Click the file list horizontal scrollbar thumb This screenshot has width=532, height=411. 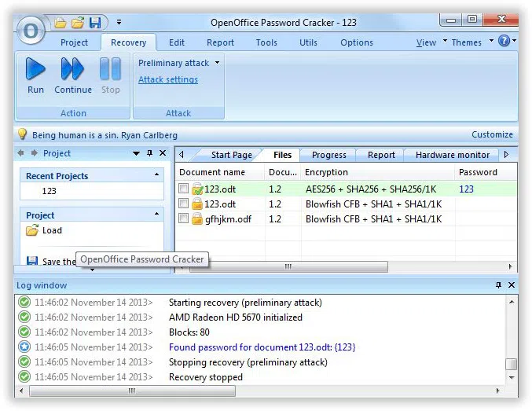[x=288, y=266]
